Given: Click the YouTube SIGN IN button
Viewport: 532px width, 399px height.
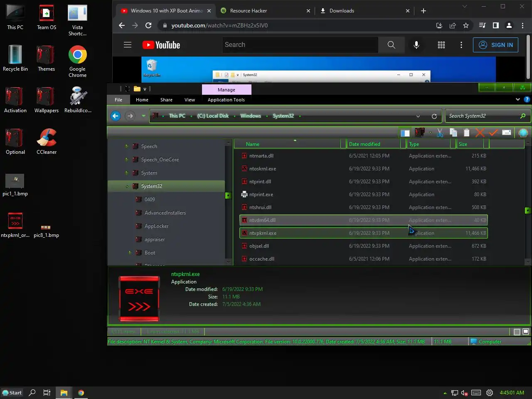Looking at the screenshot, I should click(x=495, y=45).
